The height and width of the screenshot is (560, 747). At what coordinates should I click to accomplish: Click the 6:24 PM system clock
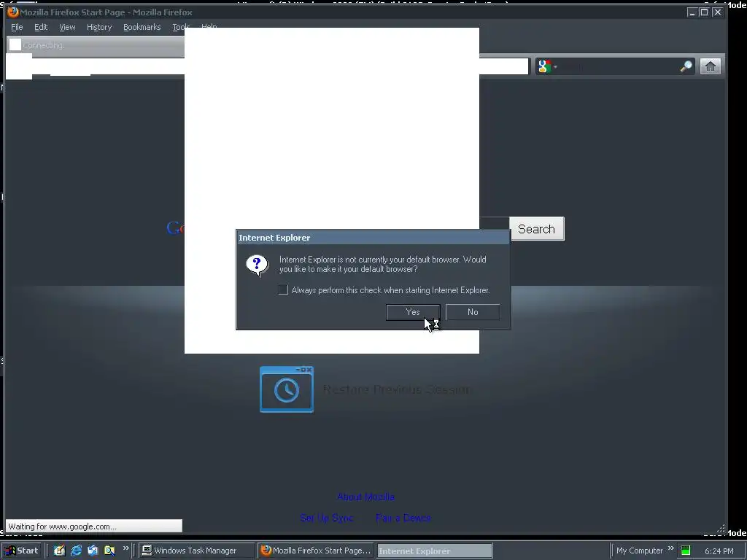point(719,551)
